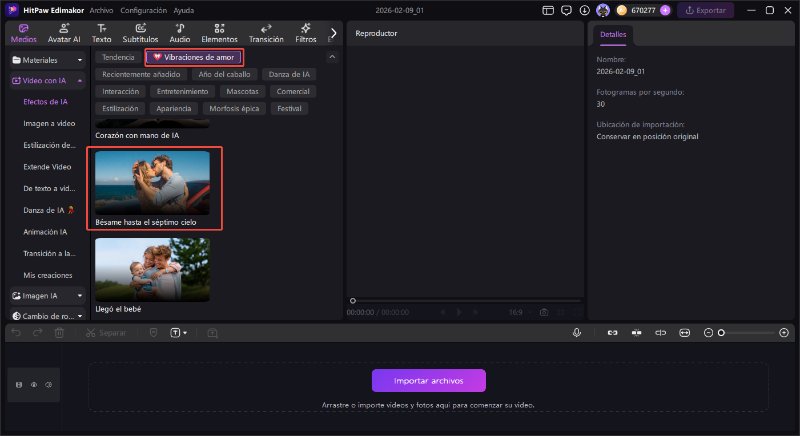Select the Llegó el bebé effect thumbnail
The width and height of the screenshot is (800, 436).
click(x=152, y=269)
